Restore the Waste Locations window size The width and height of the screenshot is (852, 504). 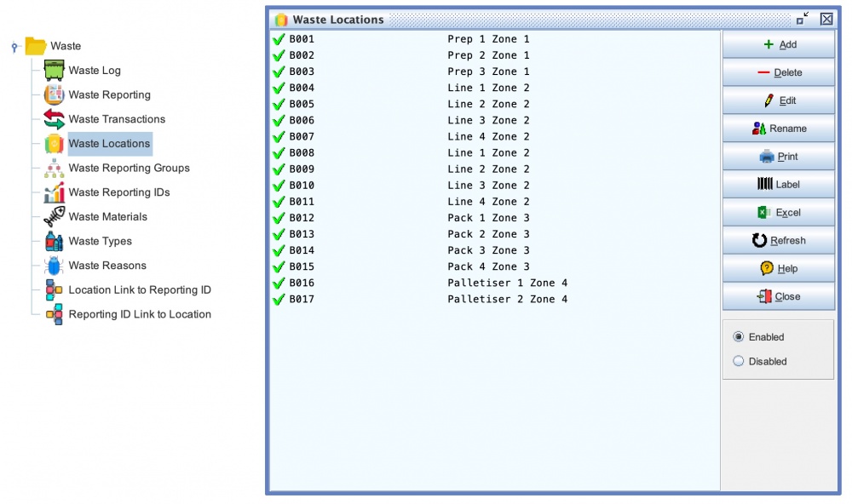tap(803, 19)
